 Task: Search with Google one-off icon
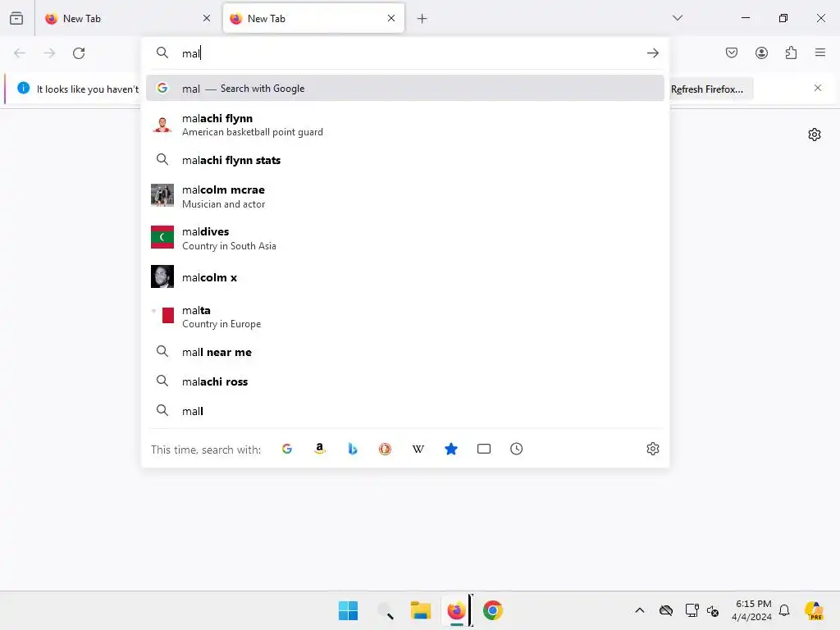[287, 449]
